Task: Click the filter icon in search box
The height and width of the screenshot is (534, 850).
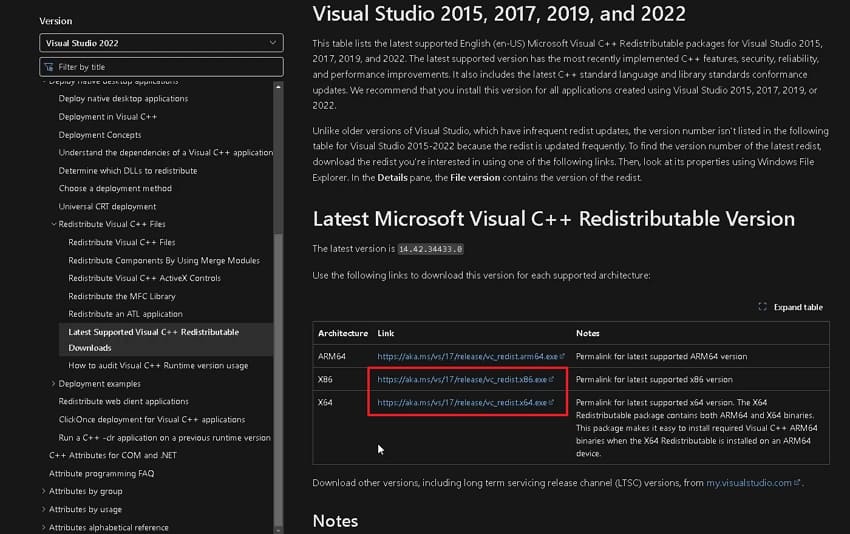Action: tap(49, 67)
